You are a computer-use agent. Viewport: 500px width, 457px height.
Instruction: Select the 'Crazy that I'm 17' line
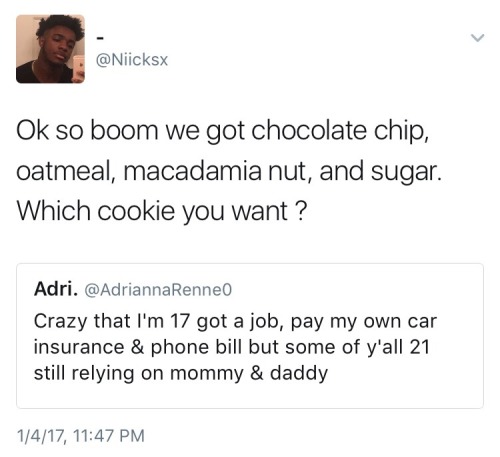pos(235,321)
